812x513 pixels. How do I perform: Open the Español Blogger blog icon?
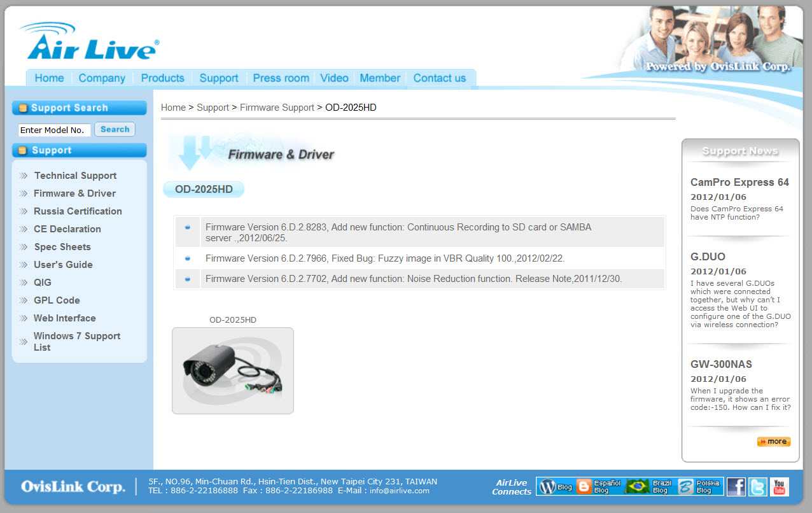coord(599,487)
